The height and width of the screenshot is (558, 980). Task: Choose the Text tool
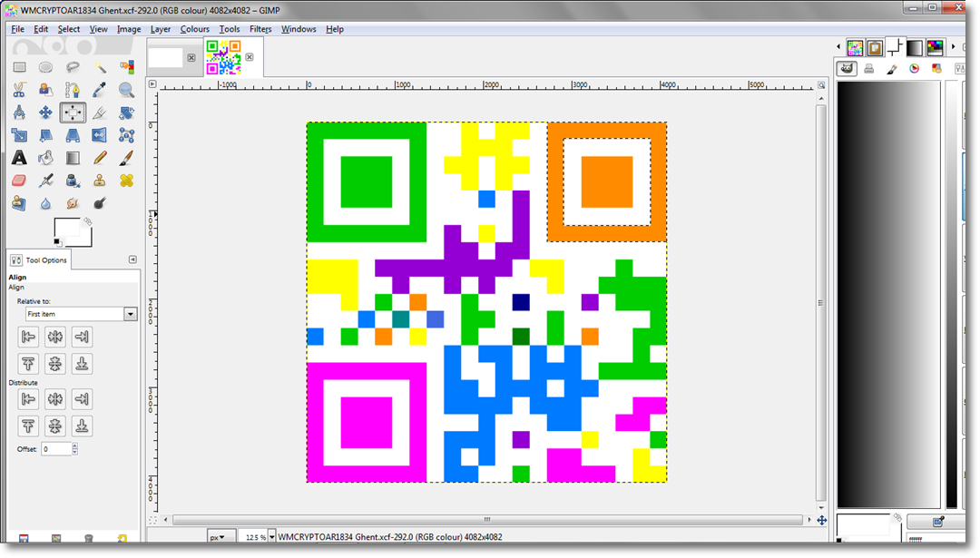click(x=19, y=158)
